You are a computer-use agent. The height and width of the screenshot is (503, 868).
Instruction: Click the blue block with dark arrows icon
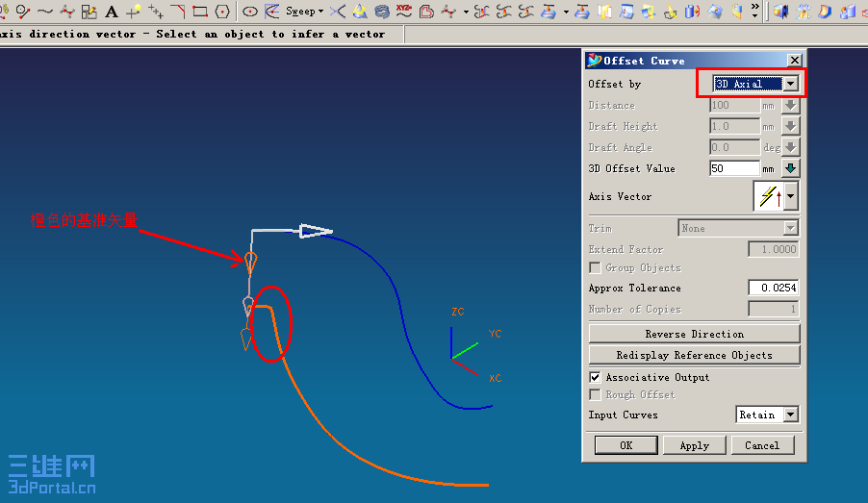781,12
